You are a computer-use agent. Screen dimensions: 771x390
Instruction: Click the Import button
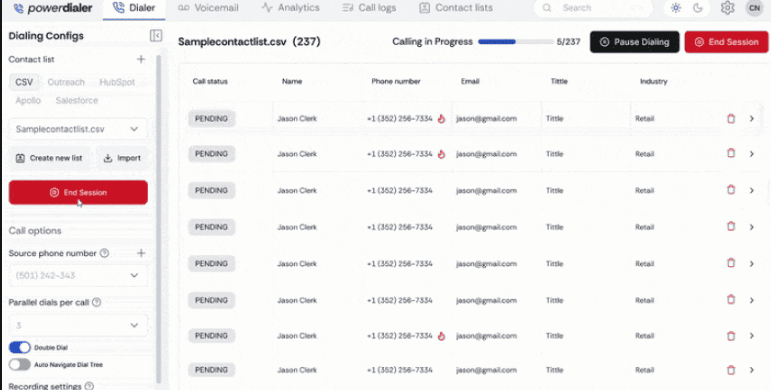122,158
